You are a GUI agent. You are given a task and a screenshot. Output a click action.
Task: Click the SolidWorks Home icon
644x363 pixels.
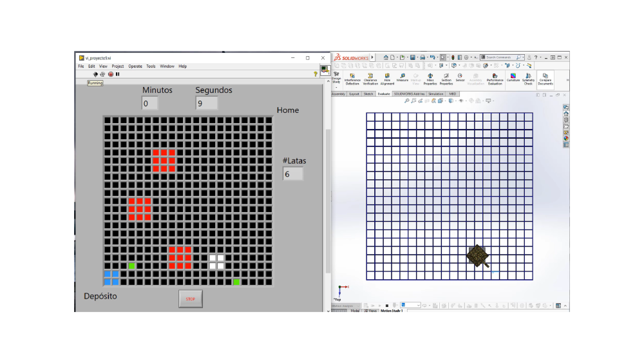click(x=386, y=57)
